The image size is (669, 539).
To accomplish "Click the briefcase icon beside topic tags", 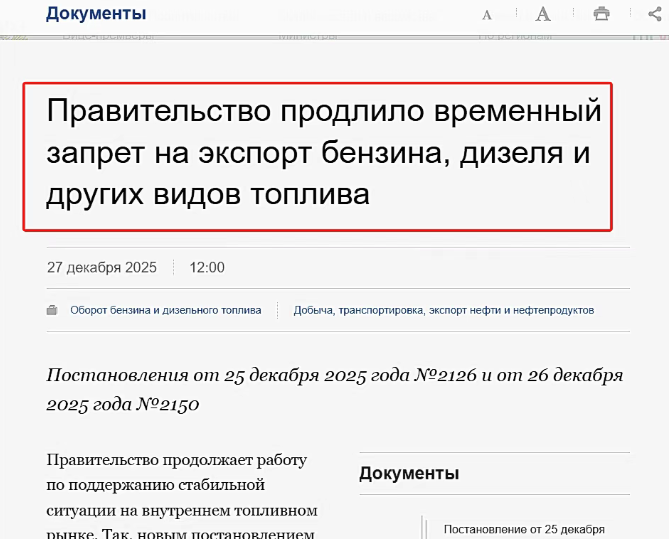I will coord(52,310).
